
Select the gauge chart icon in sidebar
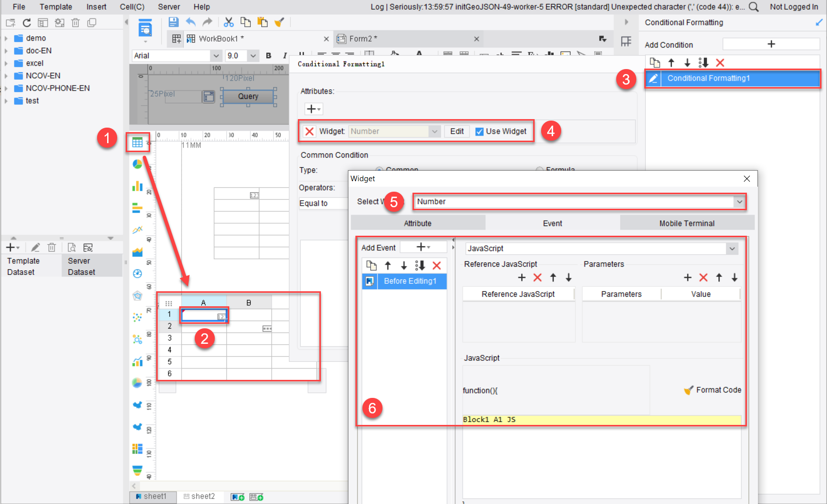pos(137,274)
